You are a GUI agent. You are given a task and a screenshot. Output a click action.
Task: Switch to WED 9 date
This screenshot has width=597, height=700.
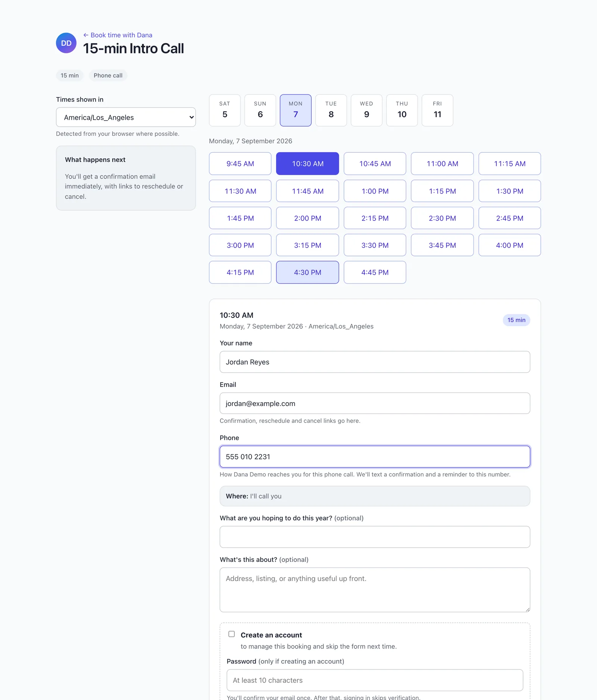tap(366, 110)
